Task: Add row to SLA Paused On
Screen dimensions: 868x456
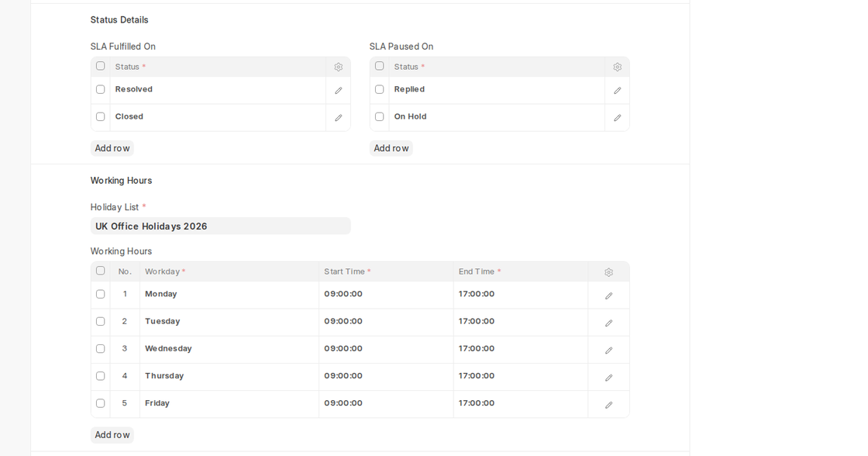Action: coord(391,148)
